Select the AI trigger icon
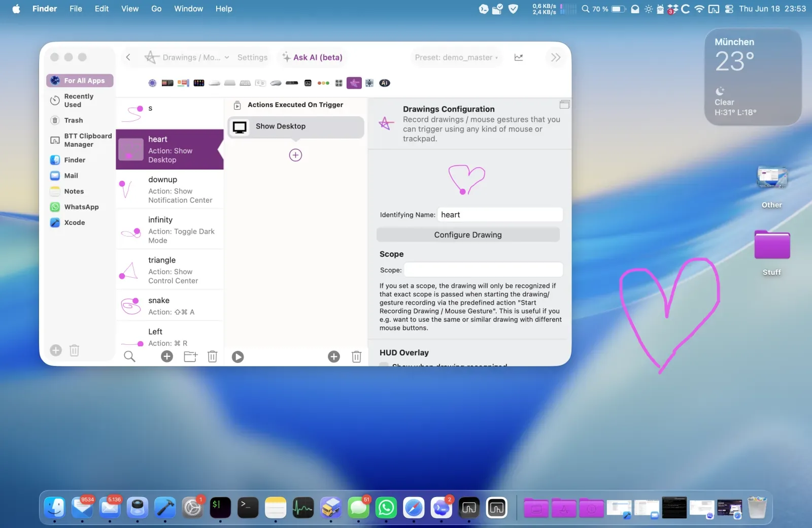 [x=385, y=83]
